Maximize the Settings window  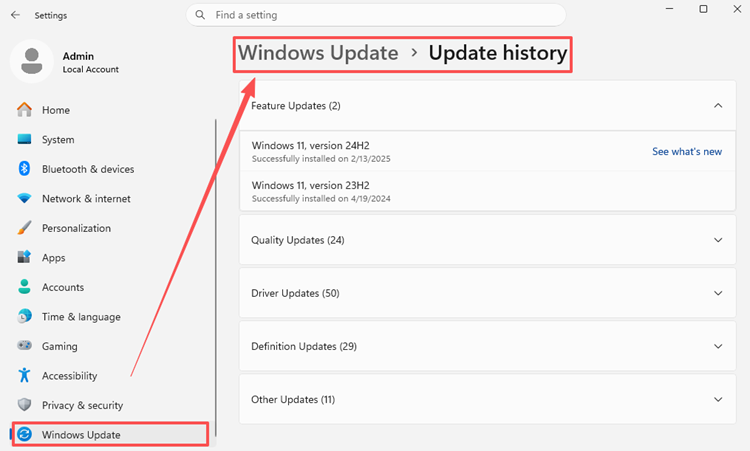703,9
